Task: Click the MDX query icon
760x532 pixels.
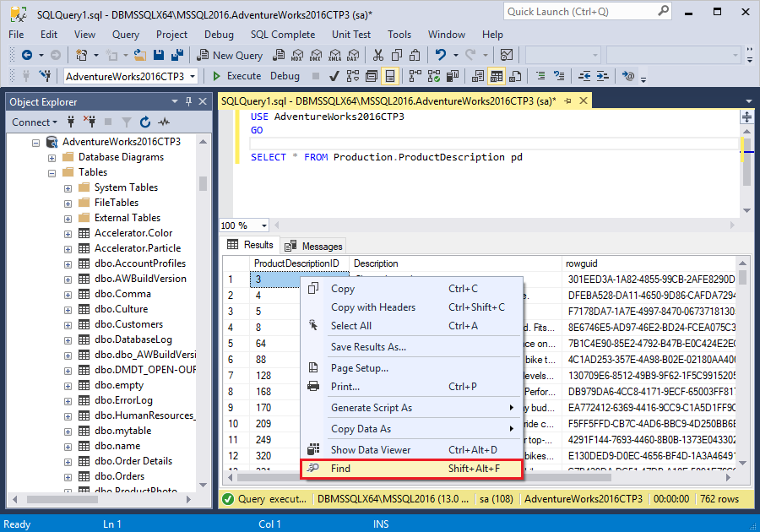Action: point(297,55)
